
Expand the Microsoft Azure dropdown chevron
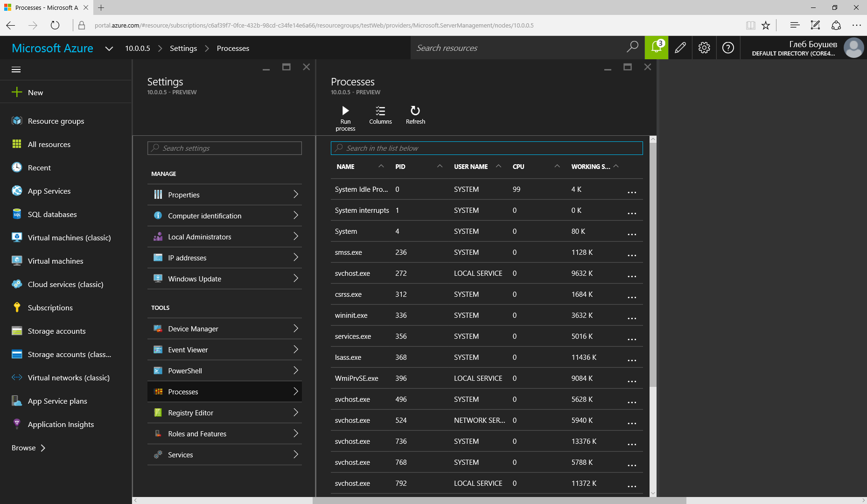click(109, 49)
